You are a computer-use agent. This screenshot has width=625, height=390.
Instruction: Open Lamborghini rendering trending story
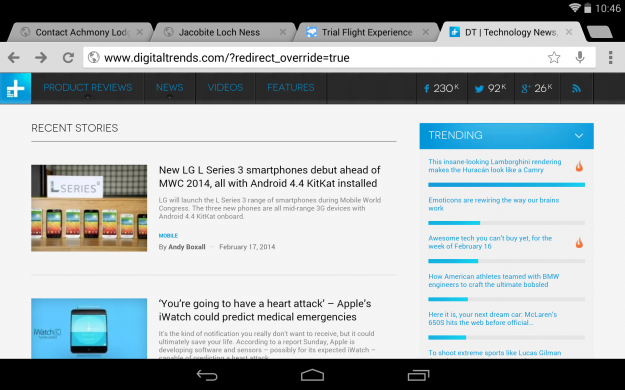495,166
